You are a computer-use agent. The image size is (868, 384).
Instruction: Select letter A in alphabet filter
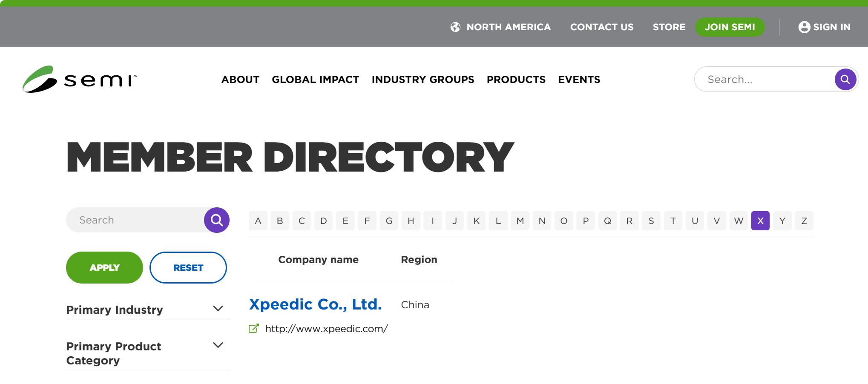(258, 221)
